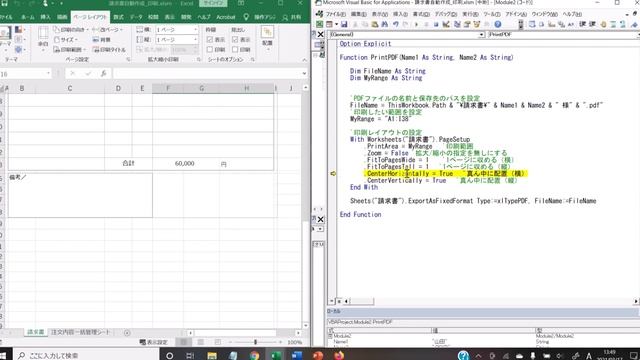Click insert function fx icon
This screenshot has width=640, height=360.
pos(104,73)
